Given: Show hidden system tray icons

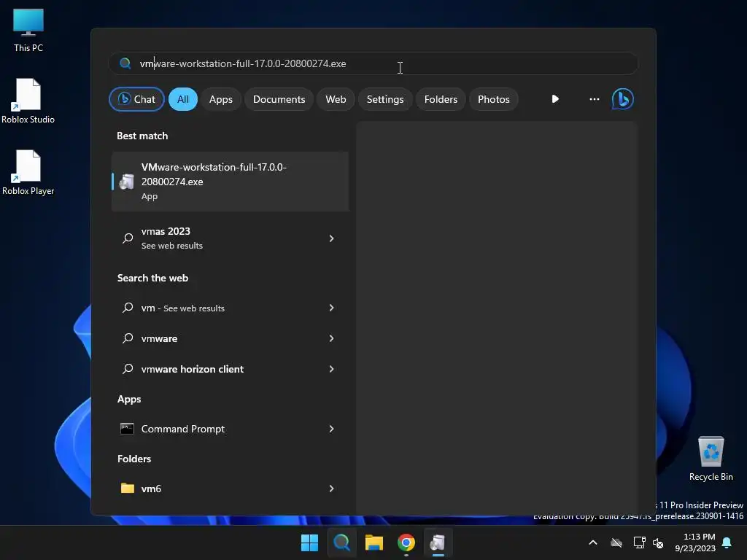Looking at the screenshot, I should click(x=593, y=542).
